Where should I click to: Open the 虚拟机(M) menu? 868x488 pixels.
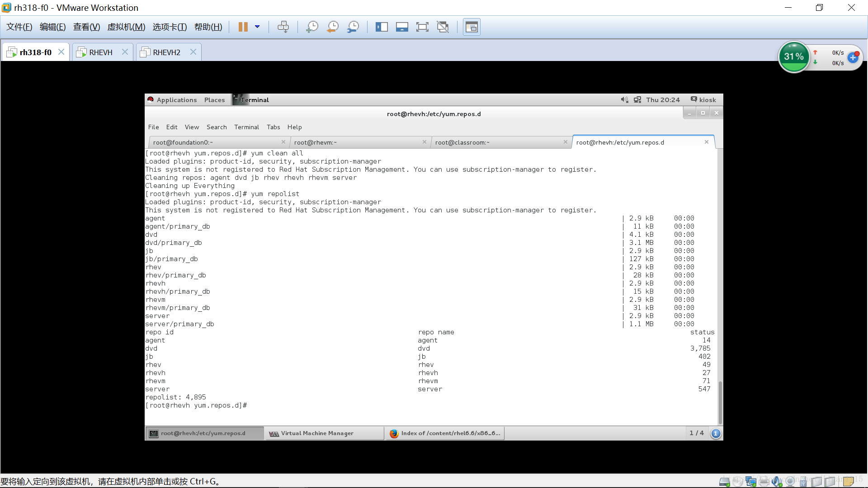[x=126, y=27]
